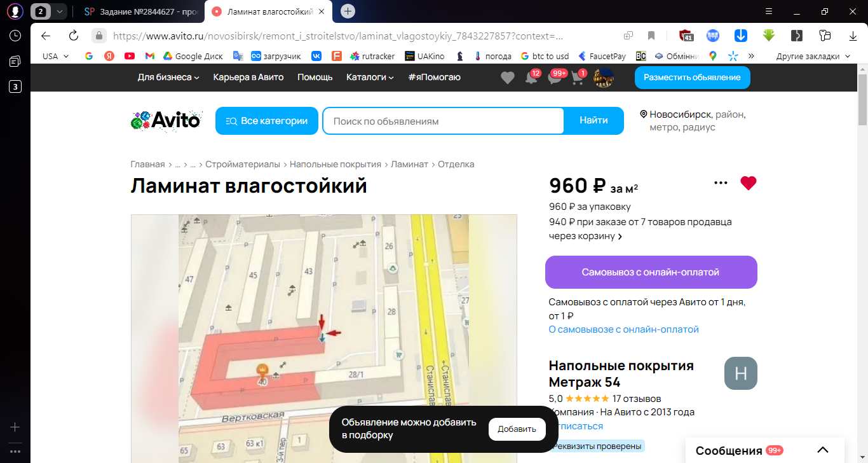Open the Yandex bookmark icon

pyautogui.click(x=109, y=56)
